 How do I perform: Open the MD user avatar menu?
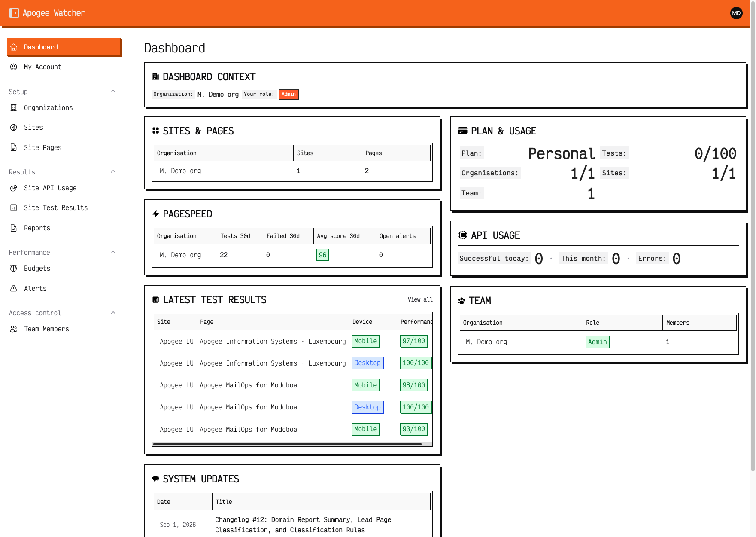tap(736, 13)
